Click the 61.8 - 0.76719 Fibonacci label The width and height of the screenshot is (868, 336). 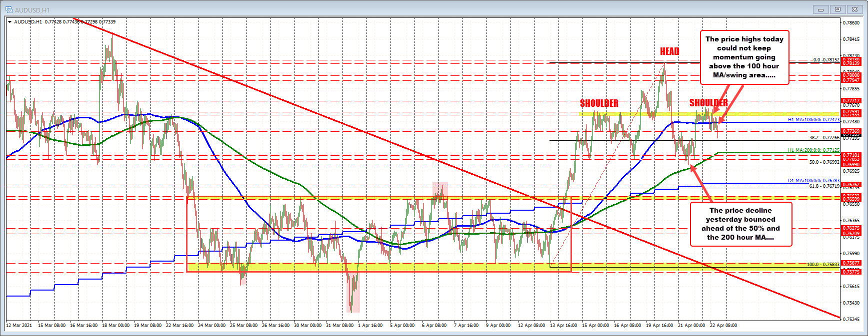(x=824, y=186)
